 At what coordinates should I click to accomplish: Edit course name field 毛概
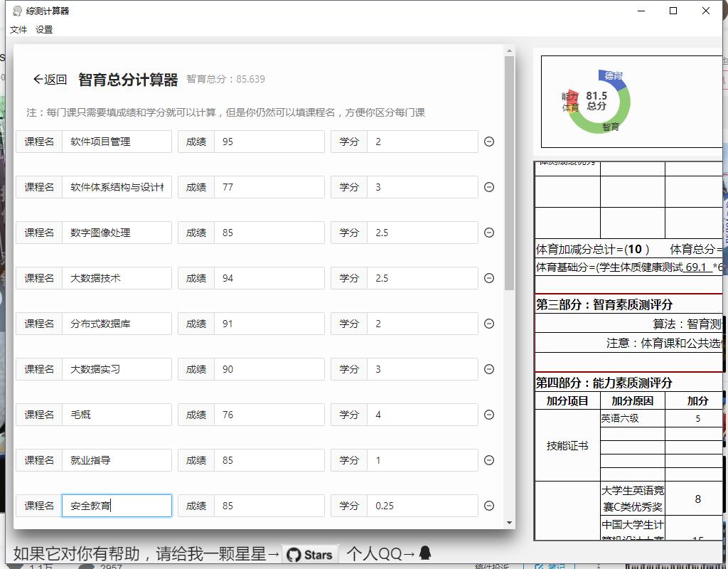tap(117, 415)
